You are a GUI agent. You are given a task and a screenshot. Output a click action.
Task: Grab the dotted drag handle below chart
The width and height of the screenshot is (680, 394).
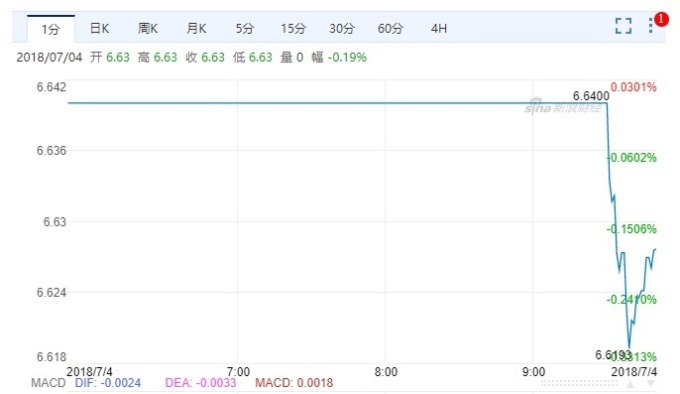[x=579, y=383]
